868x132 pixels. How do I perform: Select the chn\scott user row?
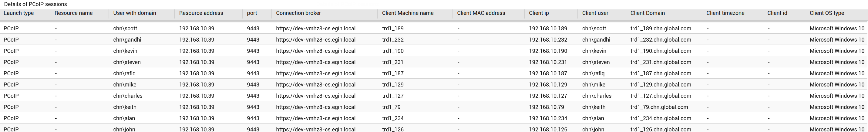click(x=434, y=28)
